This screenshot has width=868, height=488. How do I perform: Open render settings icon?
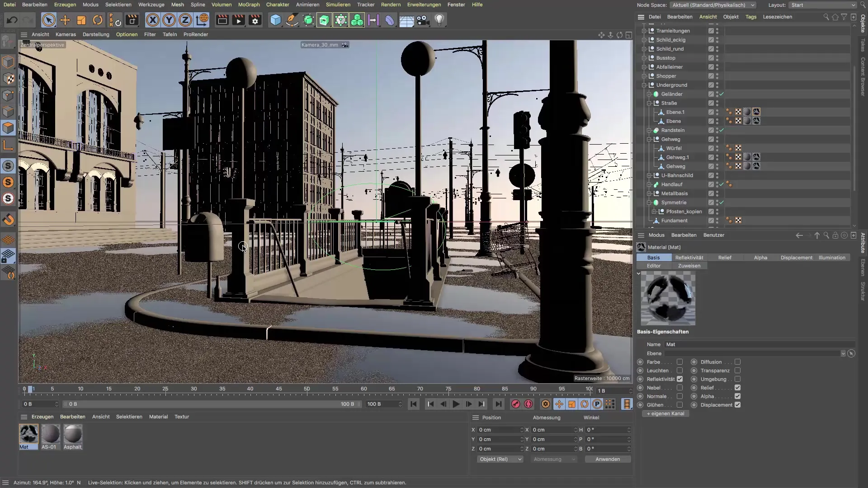tap(255, 20)
